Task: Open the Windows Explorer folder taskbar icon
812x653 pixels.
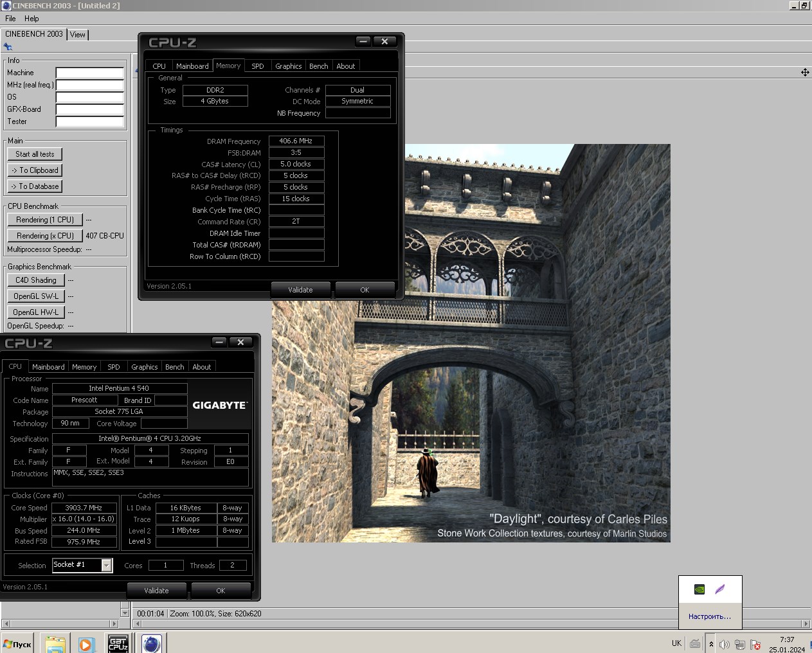Action: click(x=55, y=643)
